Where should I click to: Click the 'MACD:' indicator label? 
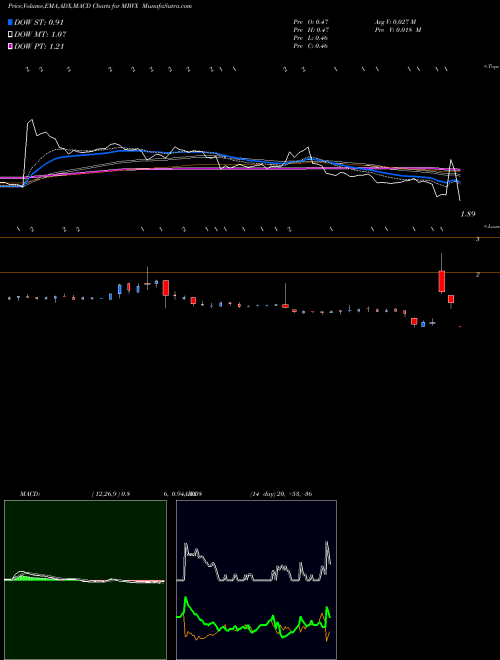30,494
